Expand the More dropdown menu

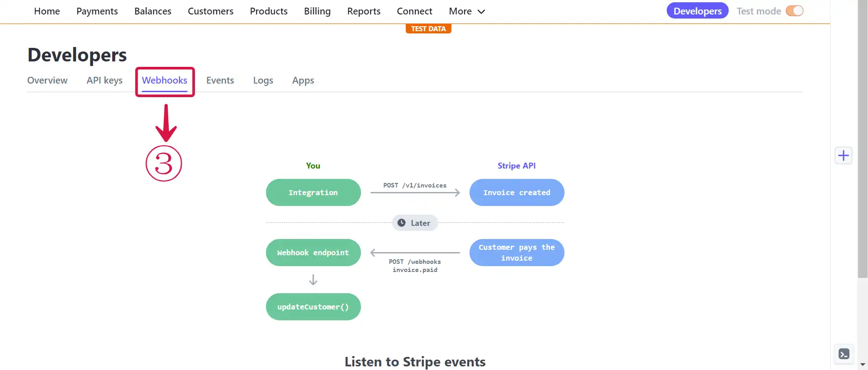tap(467, 11)
